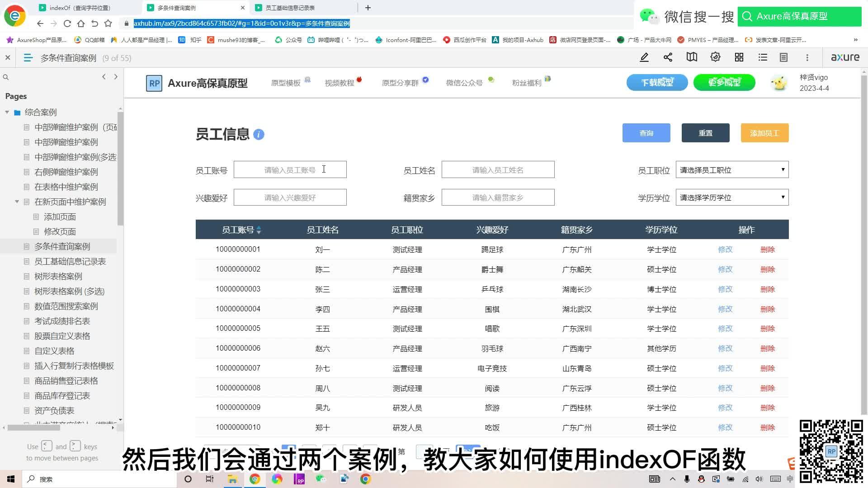Click the 查询 button
This screenshot has width=868, height=488.
646,132
